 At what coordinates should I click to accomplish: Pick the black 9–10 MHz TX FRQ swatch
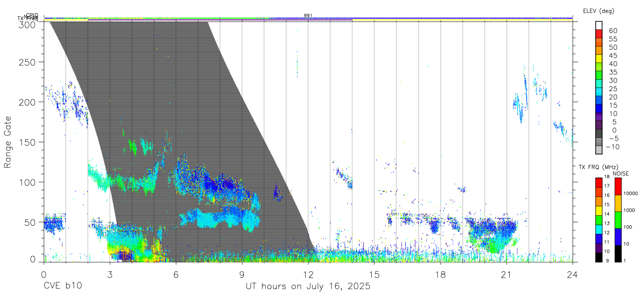[599, 257]
